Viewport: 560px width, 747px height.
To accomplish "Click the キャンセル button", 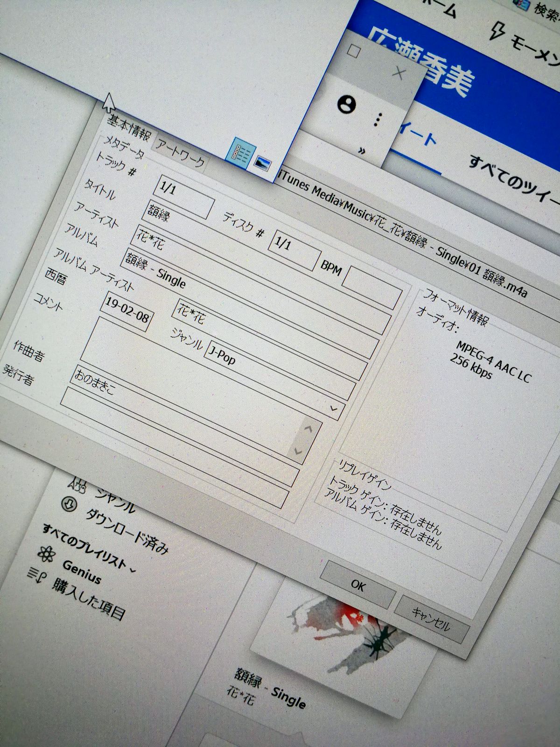I will tap(432, 620).
